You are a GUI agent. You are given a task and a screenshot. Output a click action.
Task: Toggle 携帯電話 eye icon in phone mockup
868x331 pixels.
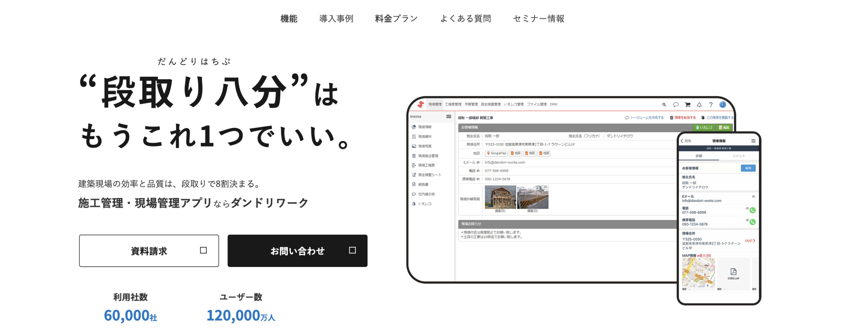pos(747,220)
